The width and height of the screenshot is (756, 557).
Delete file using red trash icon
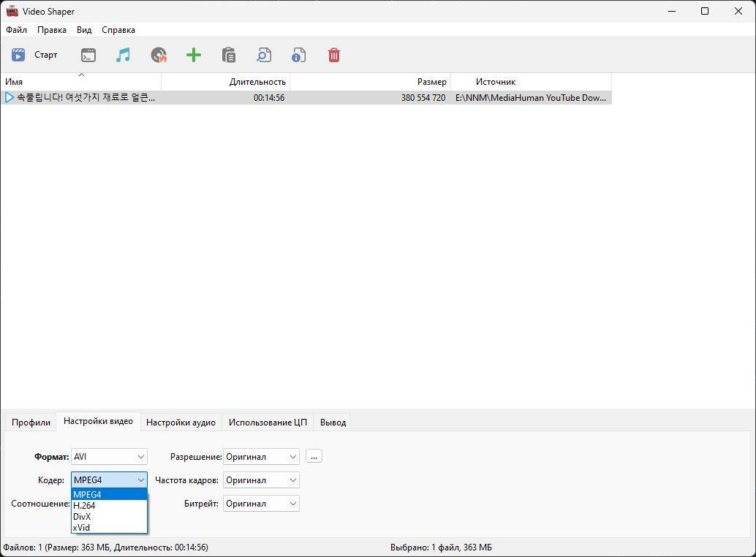(333, 55)
